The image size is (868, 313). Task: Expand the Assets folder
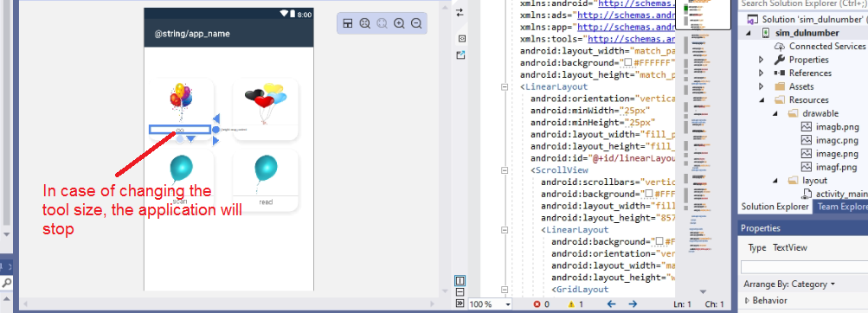762,86
